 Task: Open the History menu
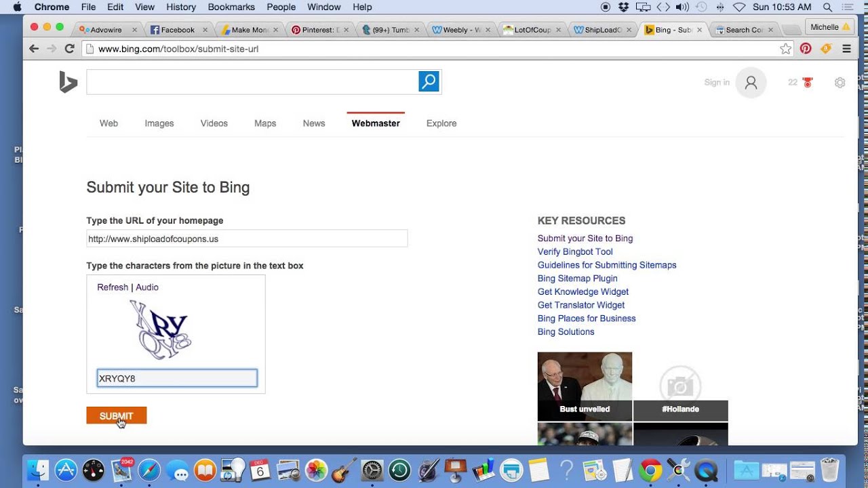181,7
